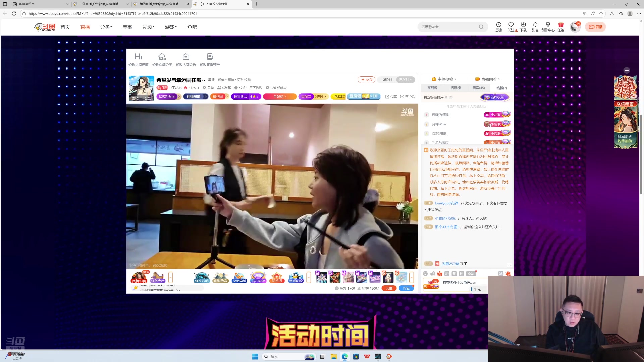The image size is (644, 362).
Task: Open the dropdown arrow next to 已关注
Action: coord(411,80)
